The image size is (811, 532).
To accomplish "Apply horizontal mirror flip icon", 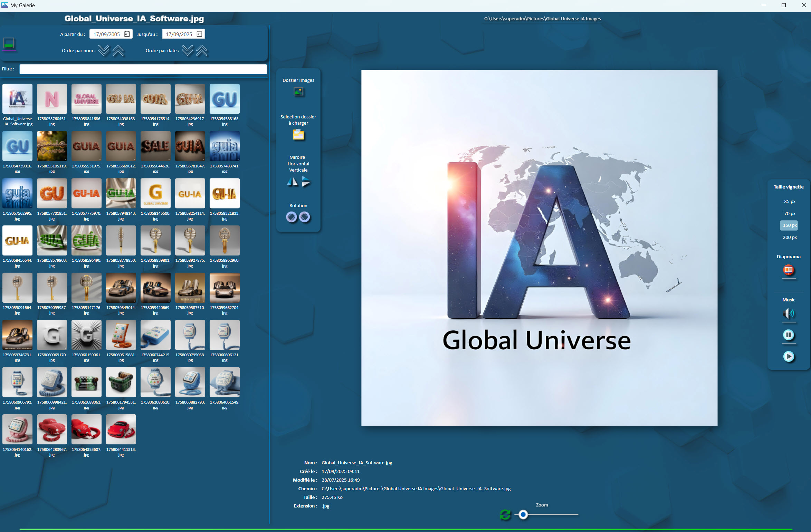I will click(x=292, y=182).
